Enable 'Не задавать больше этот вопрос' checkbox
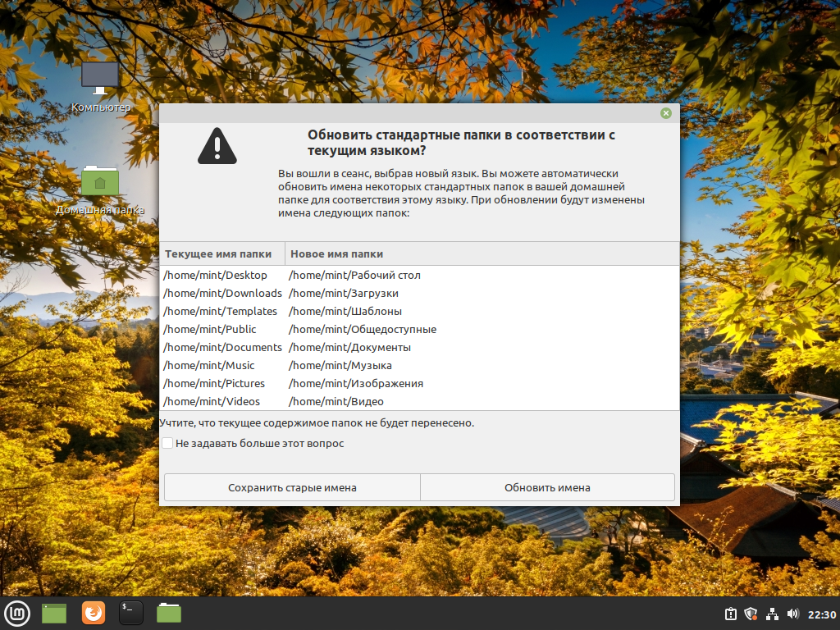 (167, 443)
